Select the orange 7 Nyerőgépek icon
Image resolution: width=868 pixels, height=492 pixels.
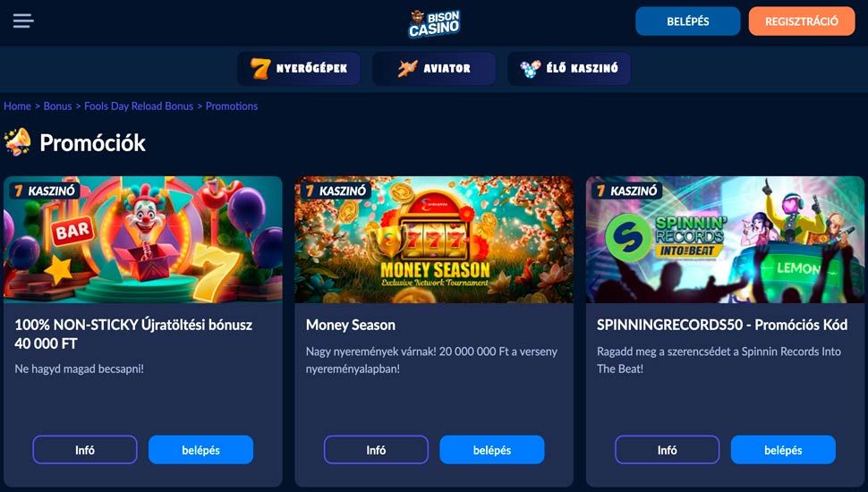tap(260, 69)
